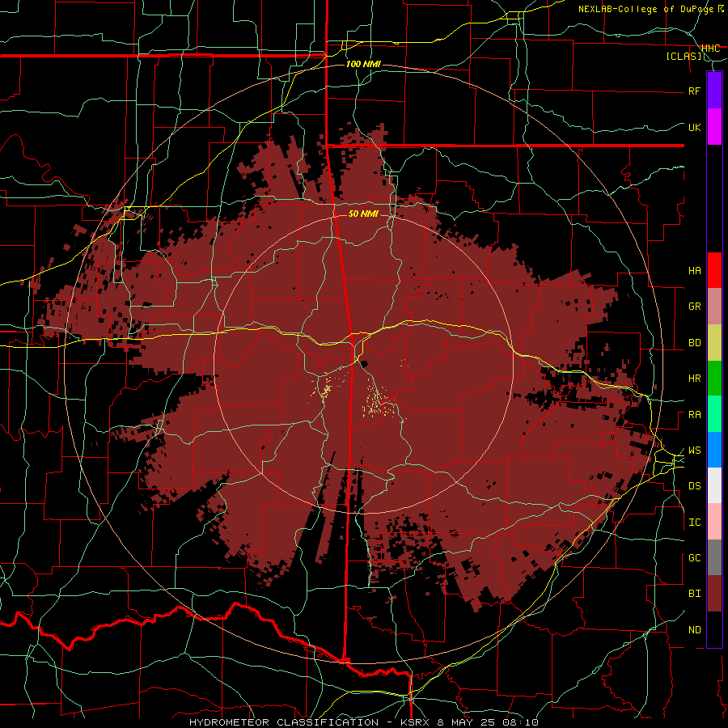The image size is (728, 728).
Task: Click the RA legend label text
Action: [694, 415]
